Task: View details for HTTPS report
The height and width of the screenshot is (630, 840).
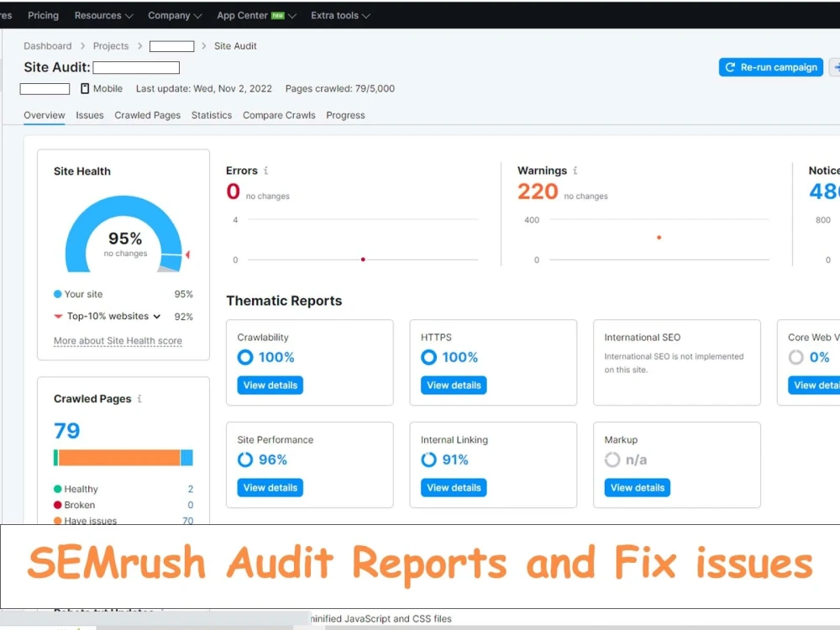Action: [x=454, y=386]
